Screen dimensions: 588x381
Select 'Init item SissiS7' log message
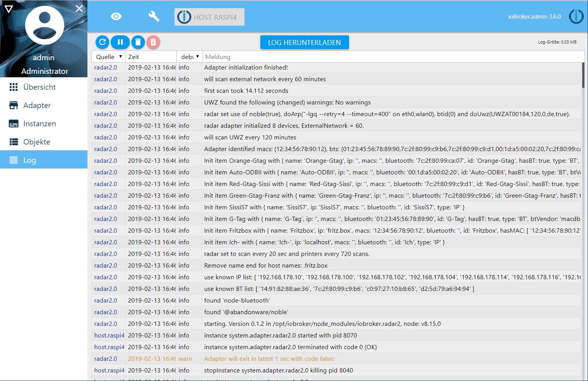tap(334, 207)
